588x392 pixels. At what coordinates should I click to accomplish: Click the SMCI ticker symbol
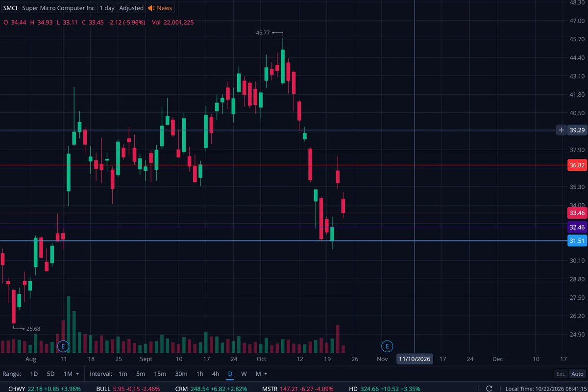click(10, 8)
